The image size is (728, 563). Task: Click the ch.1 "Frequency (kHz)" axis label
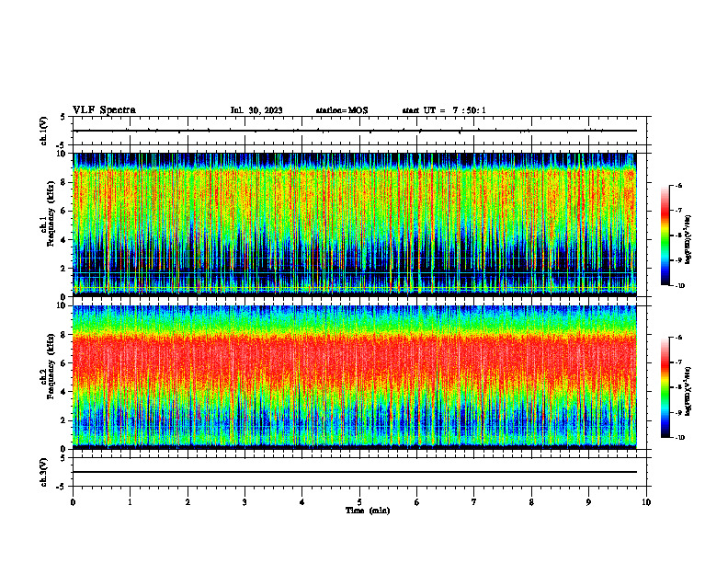pyautogui.click(x=50, y=213)
